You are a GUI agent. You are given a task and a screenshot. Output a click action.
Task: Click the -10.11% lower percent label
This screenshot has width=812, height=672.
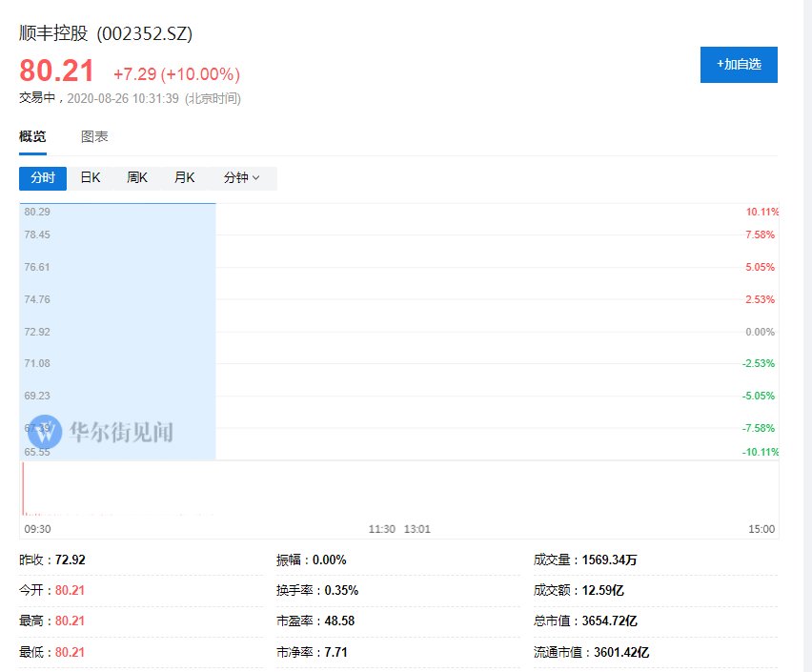pos(761,453)
